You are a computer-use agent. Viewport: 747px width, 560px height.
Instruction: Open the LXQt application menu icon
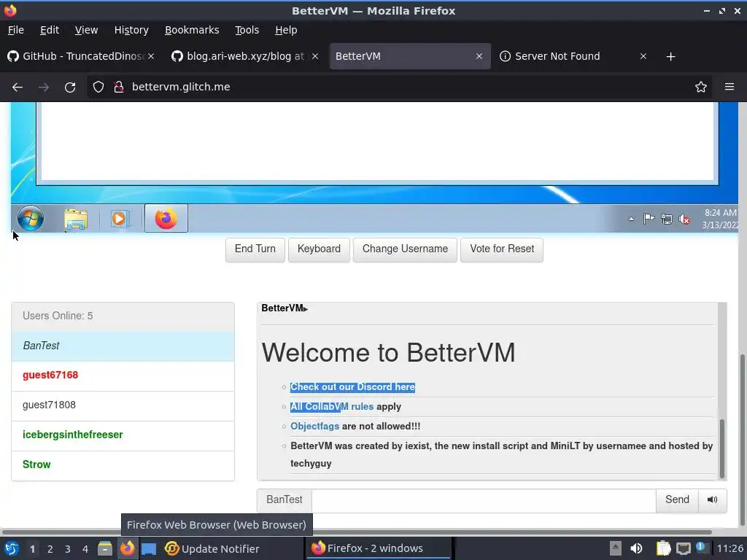click(12, 548)
